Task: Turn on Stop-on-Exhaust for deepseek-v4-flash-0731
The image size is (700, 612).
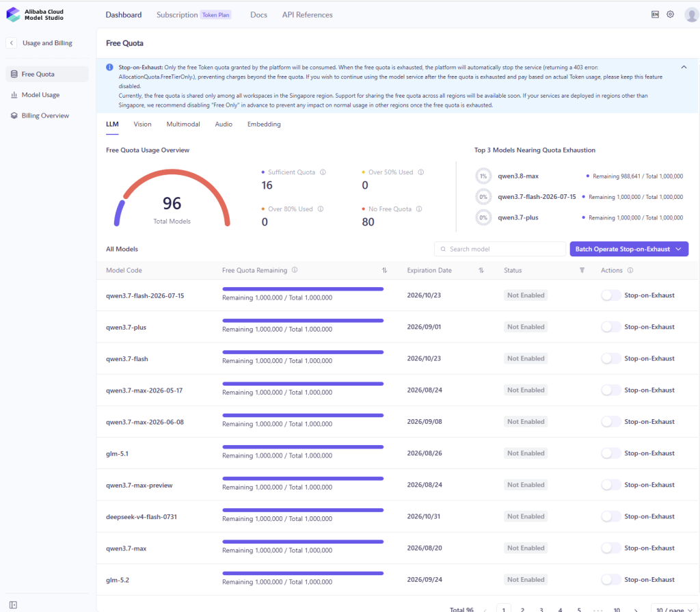Action: (610, 516)
